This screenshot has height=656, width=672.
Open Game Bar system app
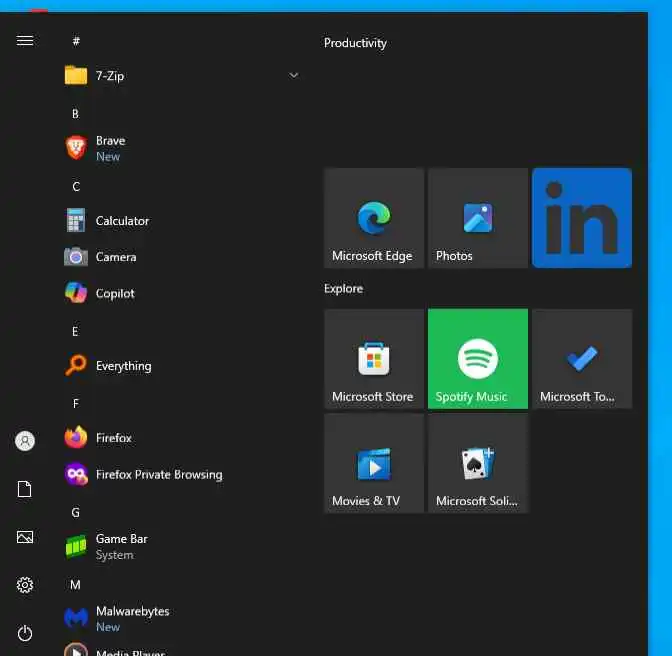(x=182, y=547)
